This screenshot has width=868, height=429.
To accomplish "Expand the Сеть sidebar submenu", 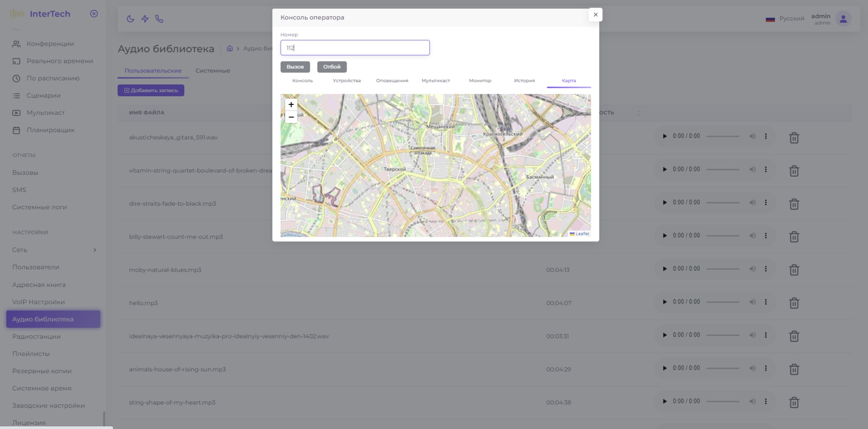I will click(95, 250).
